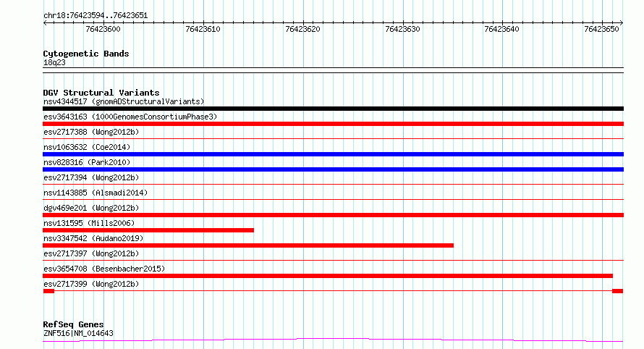
Task: Click the left arrow end of the ruler
Action: coord(45,22)
